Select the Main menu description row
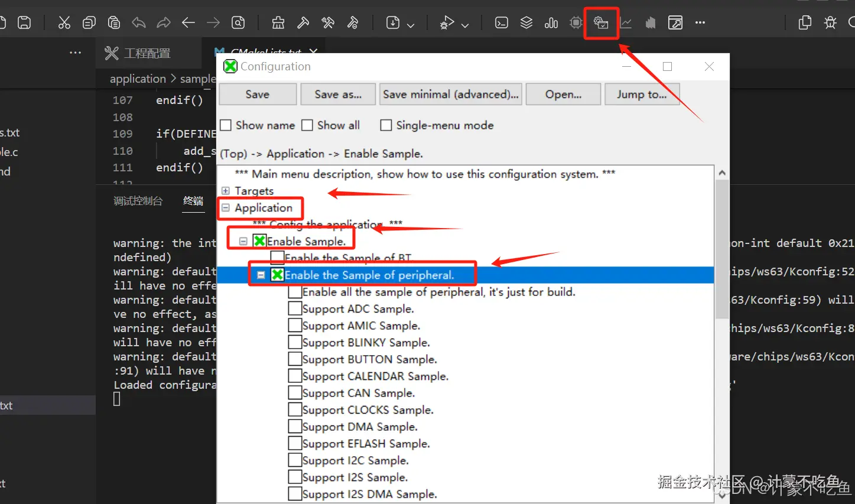This screenshot has width=855, height=504. [x=425, y=174]
